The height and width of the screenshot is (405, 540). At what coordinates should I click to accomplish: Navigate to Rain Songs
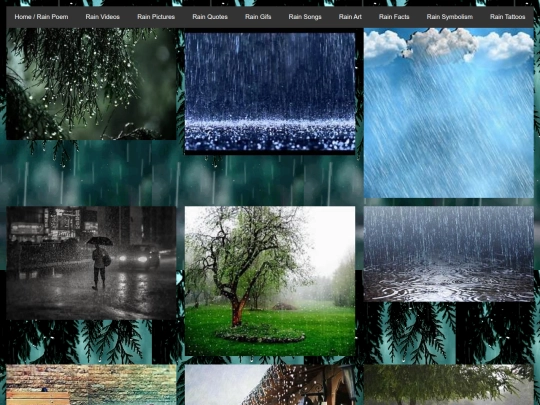click(305, 17)
